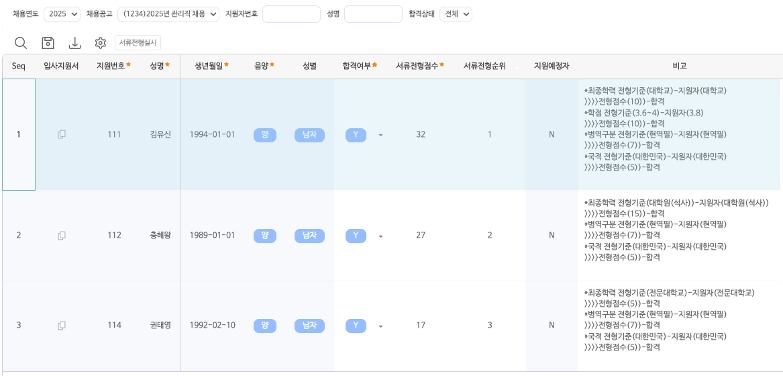Click the search magnifier icon
This screenshot has width=783, height=376.
click(20, 43)
